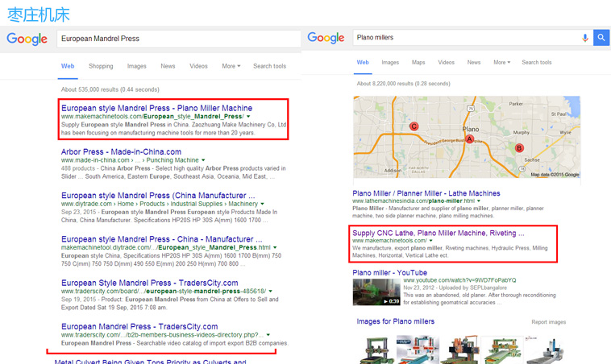The height and width of the screenshot is (364, 611).
Task: Open European style Mandrel Press - Plano Miller Machine
Action: coord(156,108)
